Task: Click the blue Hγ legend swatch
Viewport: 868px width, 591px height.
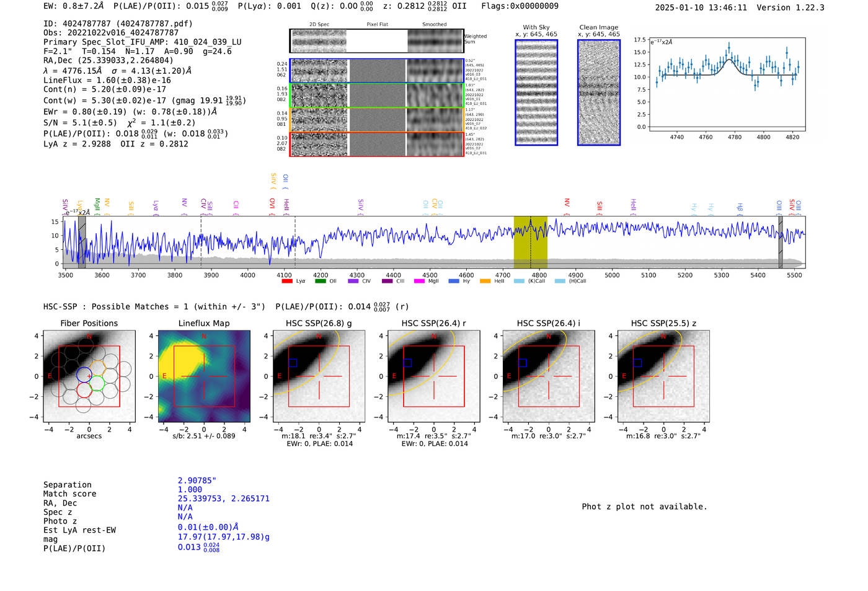Action: click(x=454, y=281)
